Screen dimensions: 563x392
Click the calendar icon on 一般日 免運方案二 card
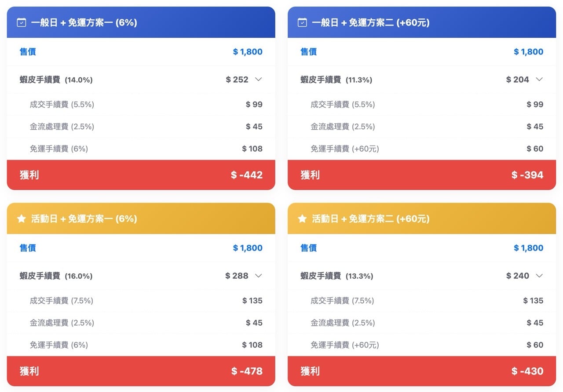(302, 22)
